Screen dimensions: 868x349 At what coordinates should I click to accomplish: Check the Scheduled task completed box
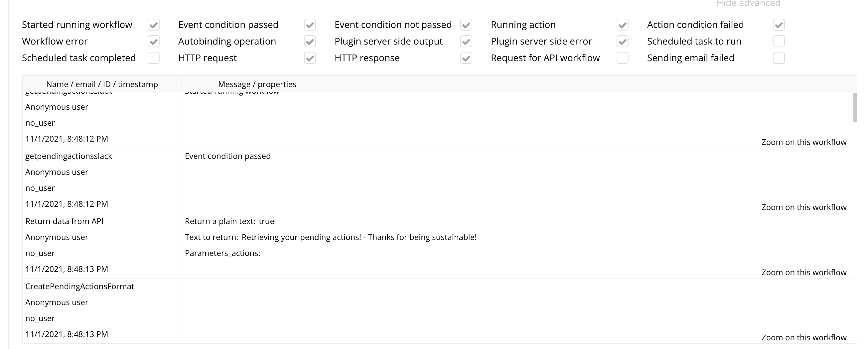point(153,58)
